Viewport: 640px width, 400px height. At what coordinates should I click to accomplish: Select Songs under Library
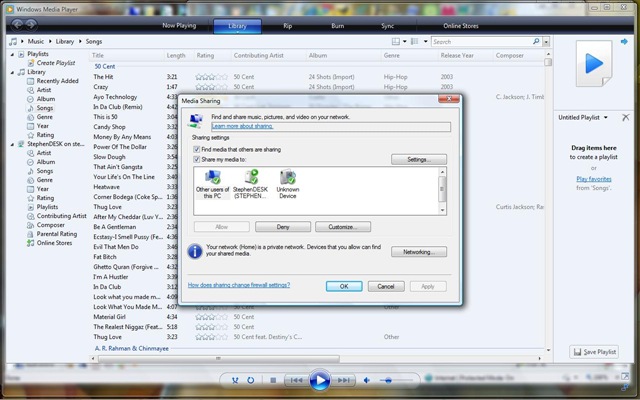(x=44, y=108)
